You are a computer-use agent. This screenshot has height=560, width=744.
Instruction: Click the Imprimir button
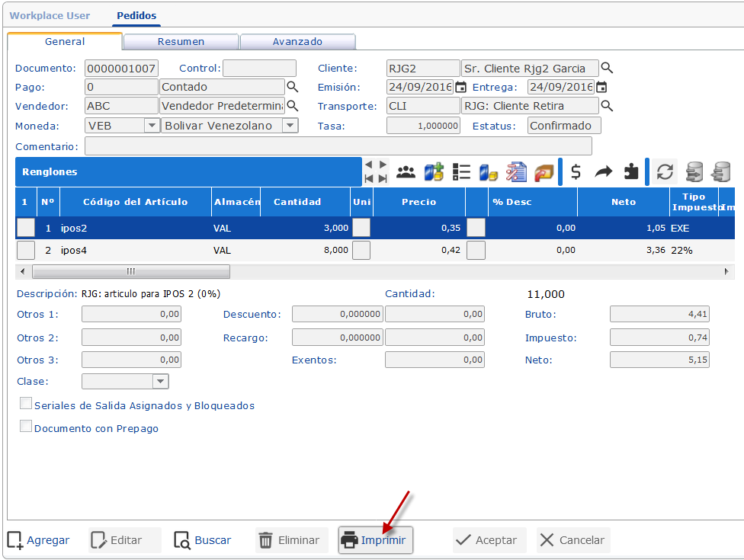(376, 540)
